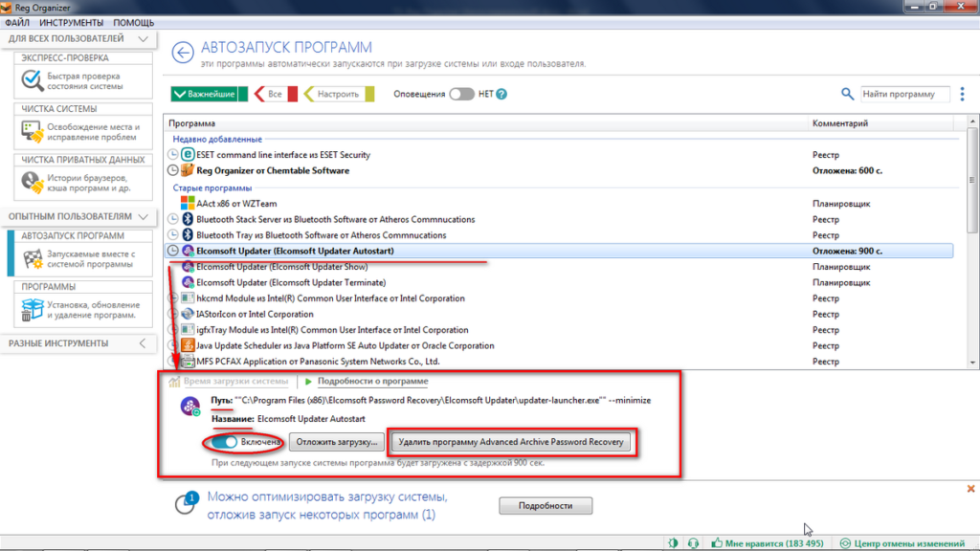The height and width of the screenshot is (551, 980).
Task: Click the Найти программу search field
Action: click(x=903, y=94)
